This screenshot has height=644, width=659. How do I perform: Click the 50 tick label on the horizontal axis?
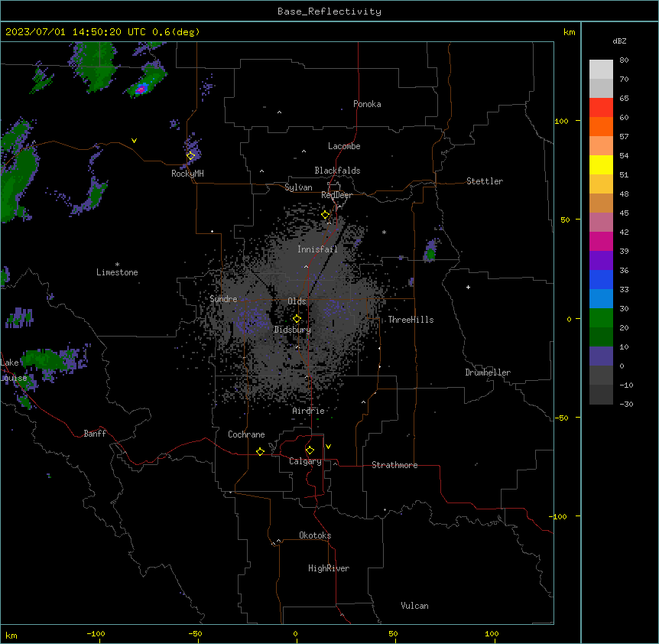coord(393,633)
